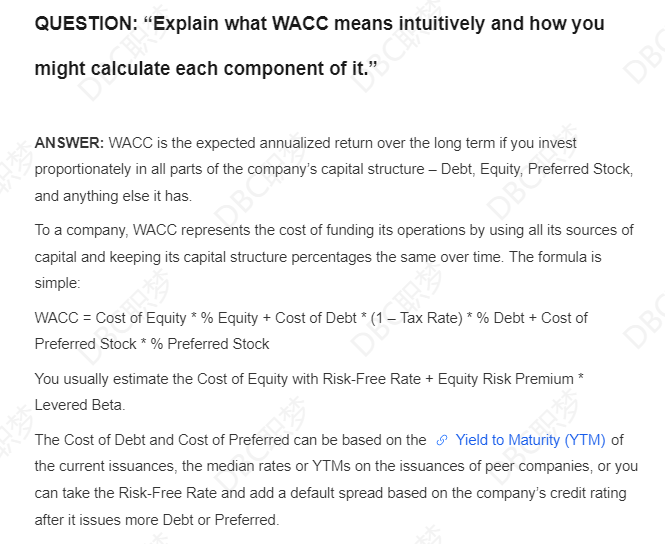The image size is (665, 544).
Task: Click the heading line 'might calculate each component of it'
Action: [206, 68]
